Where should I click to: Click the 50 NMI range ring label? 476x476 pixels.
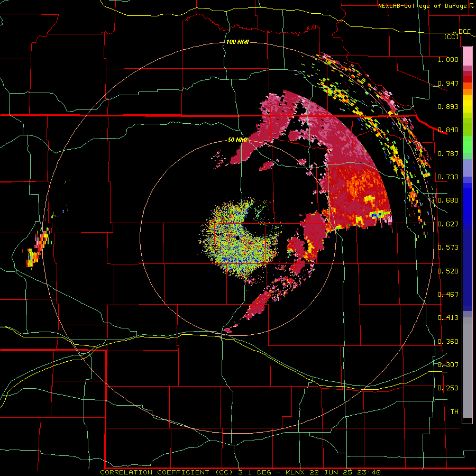pyautogui.click(x=237, y=140)
